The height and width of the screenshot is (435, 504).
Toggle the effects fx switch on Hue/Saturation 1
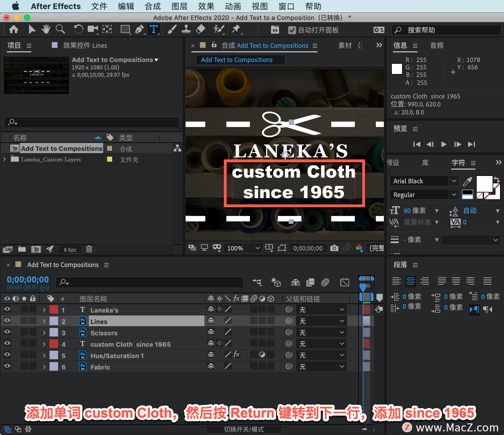click(236, 354)
